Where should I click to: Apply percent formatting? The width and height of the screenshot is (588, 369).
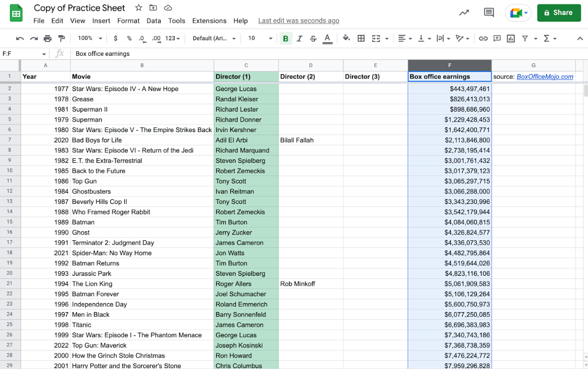pyautogui.click(x=129, y=38)
